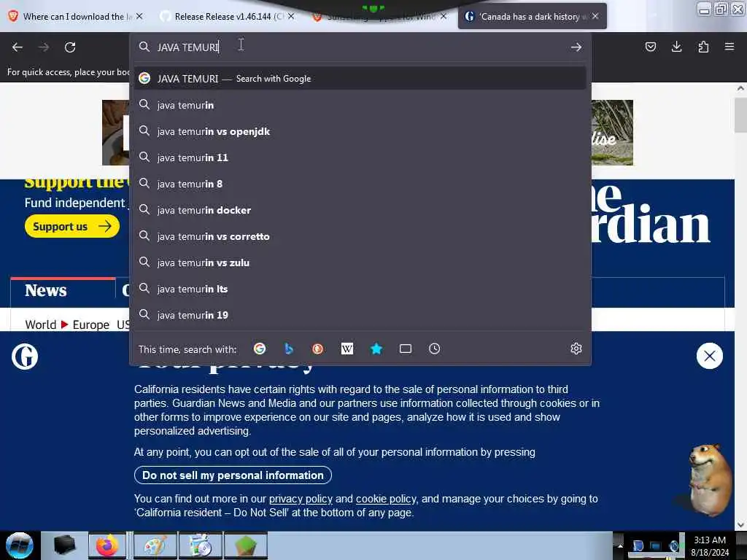Choose 'java temurin 8' suggestion

point(360,183)
